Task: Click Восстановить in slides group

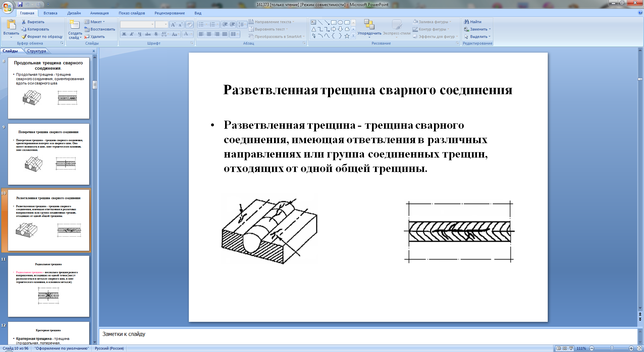Action: (100, 29)
